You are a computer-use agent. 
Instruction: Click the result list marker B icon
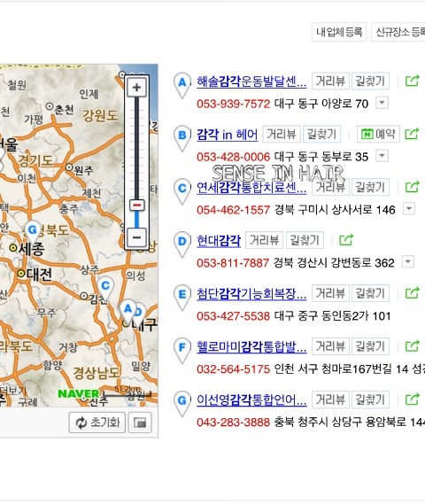pyautogui.click(x=182, y=138)
